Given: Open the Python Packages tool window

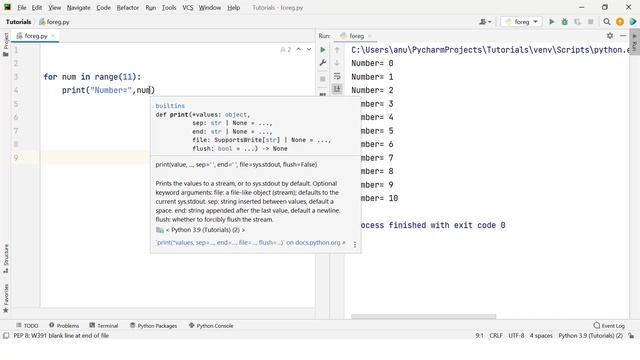Looking at the screenshot, I should pyautogui.click(x=153, y=325).
